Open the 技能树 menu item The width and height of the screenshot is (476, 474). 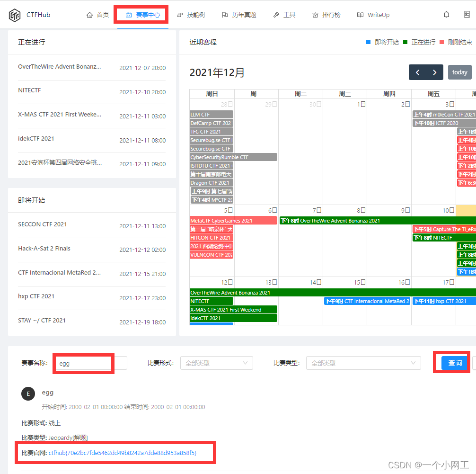tap(191, 15)
